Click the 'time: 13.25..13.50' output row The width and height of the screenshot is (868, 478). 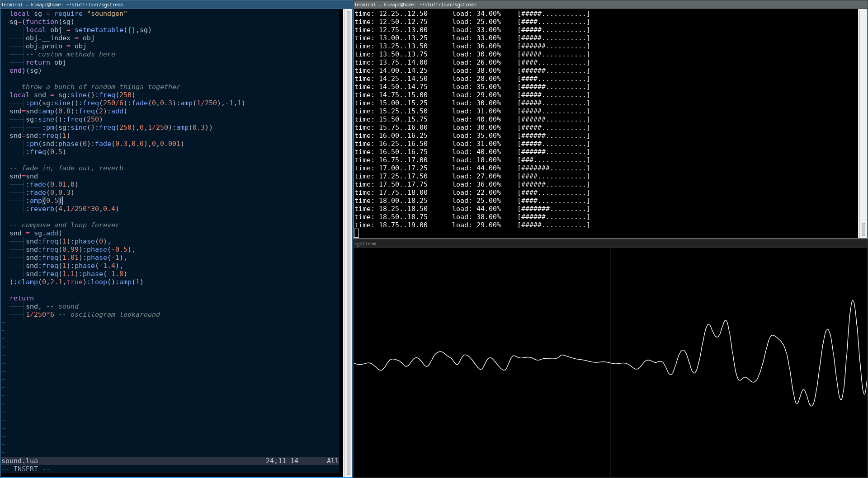(472, 46)
